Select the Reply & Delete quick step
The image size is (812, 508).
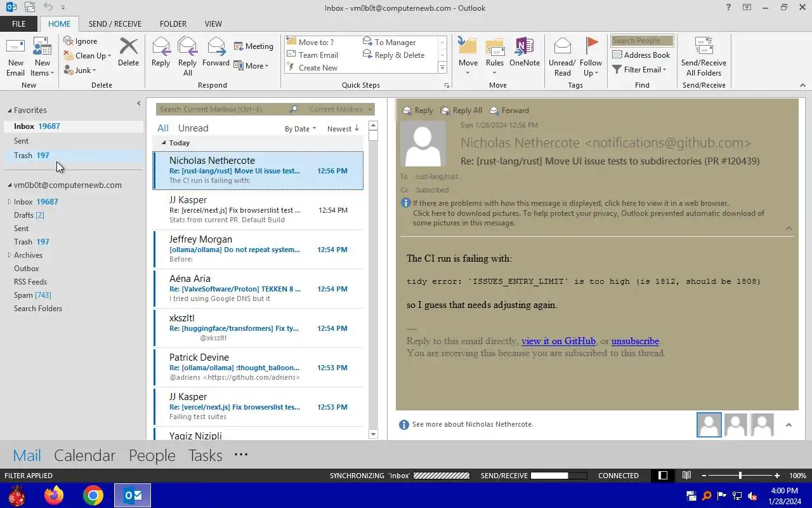tap(394, 55)
